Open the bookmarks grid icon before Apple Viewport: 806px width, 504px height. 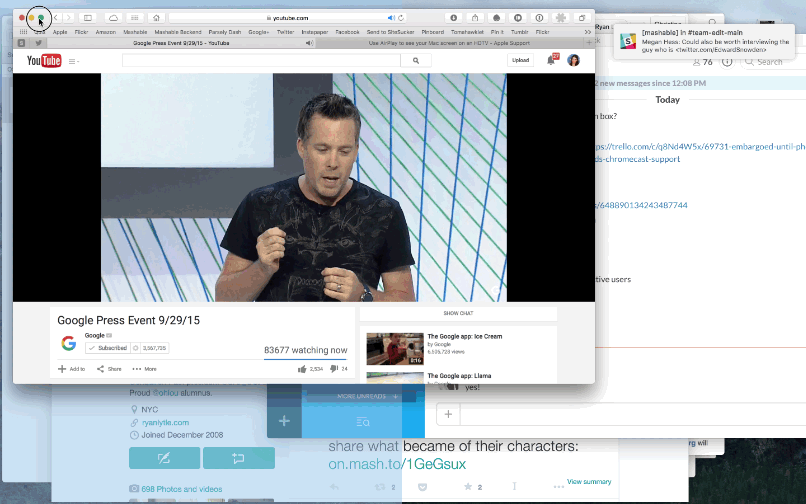pos(23,32)
